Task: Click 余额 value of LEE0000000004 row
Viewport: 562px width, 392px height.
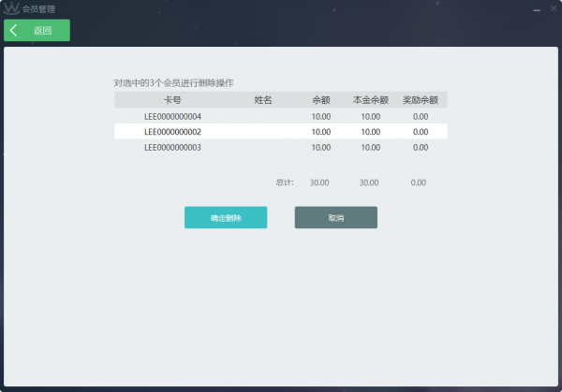Action: click(320, 117)
